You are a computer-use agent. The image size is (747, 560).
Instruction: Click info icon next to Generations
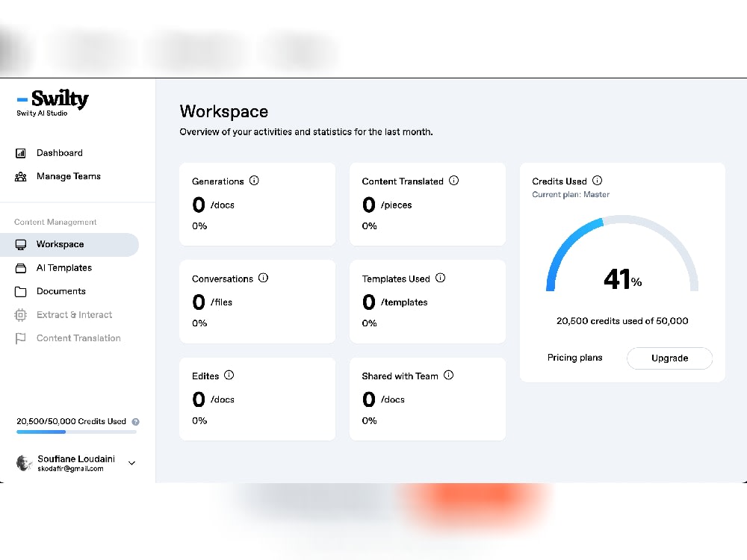click(254, 181)
